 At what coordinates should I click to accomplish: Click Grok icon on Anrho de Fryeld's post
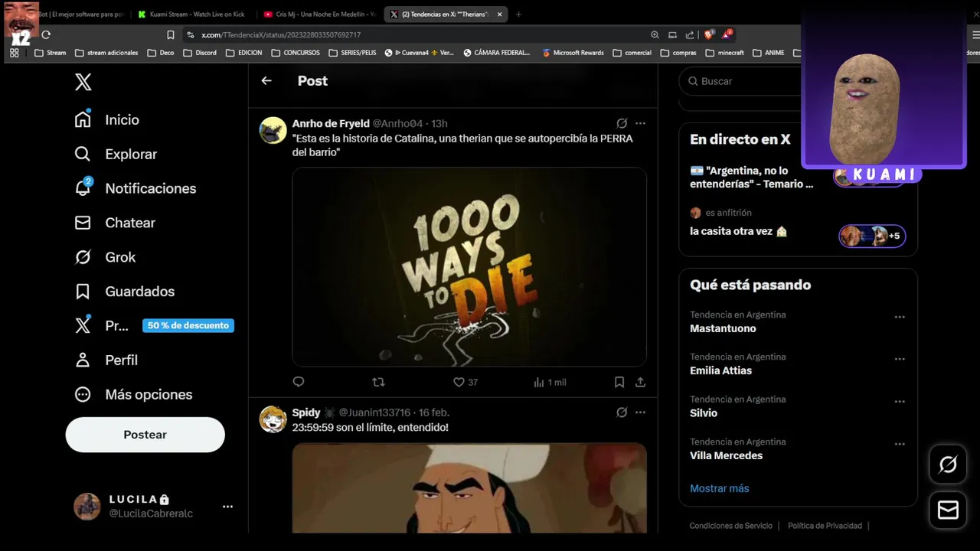(622, 123)
